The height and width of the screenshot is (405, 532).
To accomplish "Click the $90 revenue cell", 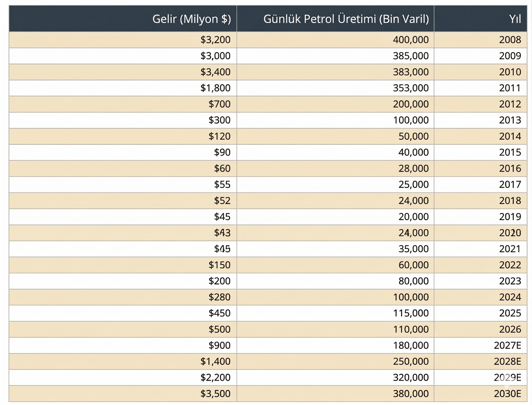I will tap(222, 152).
